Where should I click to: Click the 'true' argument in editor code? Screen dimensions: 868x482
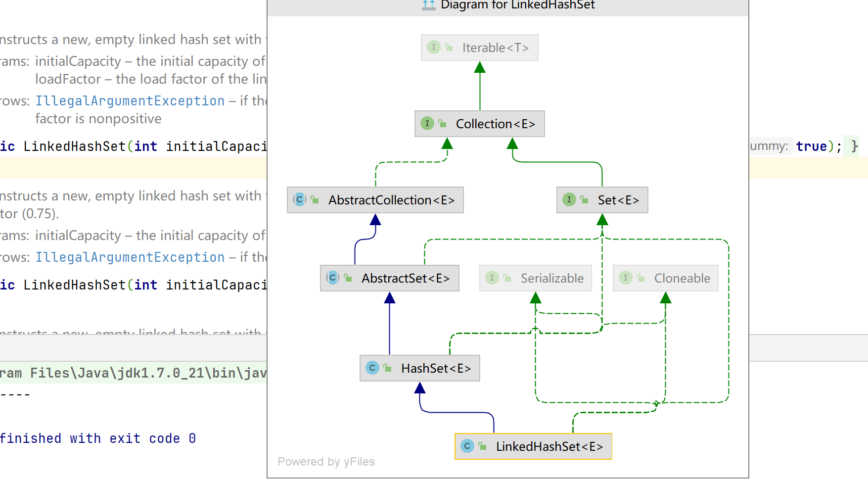click(812, 146)
